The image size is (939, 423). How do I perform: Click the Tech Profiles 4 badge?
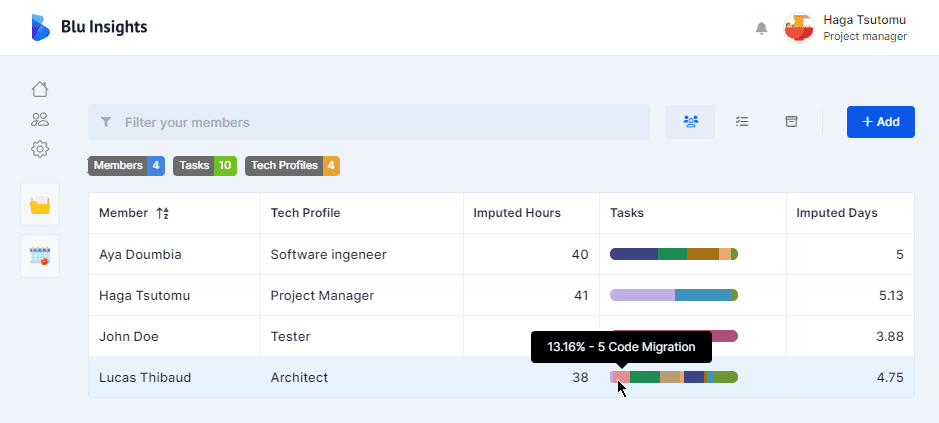click(x=292, y=165)
